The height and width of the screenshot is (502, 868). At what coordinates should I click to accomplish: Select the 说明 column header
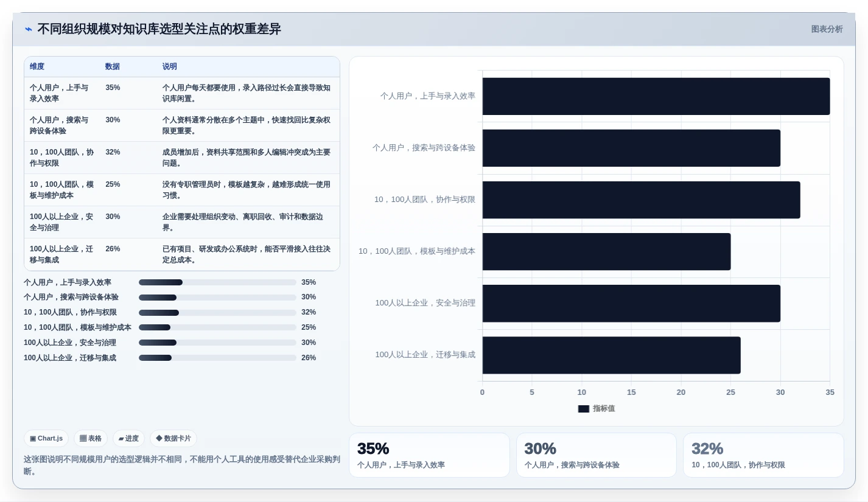point(170,66)
